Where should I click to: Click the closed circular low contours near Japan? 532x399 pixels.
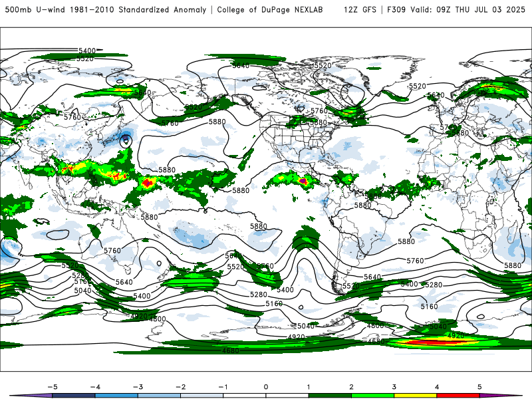[126, 140]
